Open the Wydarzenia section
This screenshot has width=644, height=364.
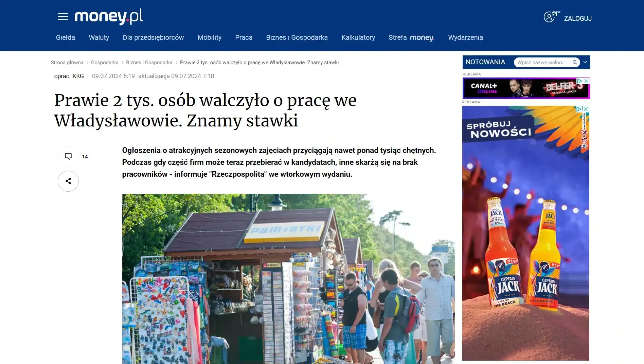pyautogui.click(x=465, y=37)
